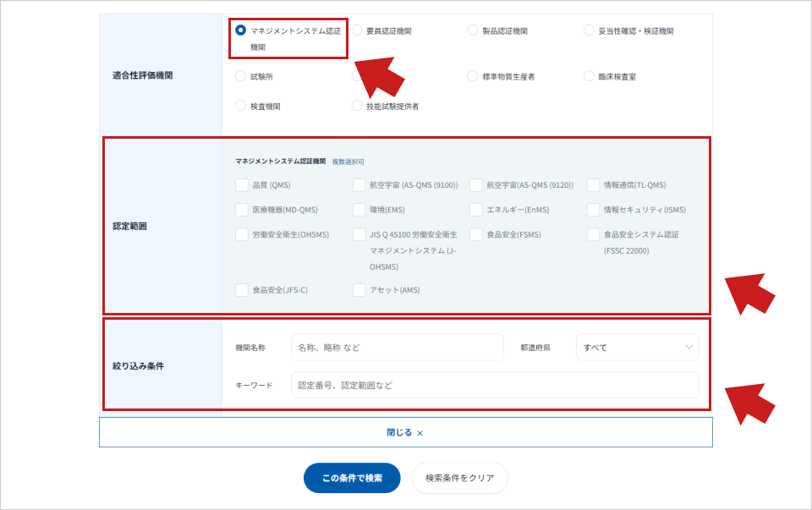Choose the 検査機関 radio button
The image size is (812, 510).
click(239, 106)
